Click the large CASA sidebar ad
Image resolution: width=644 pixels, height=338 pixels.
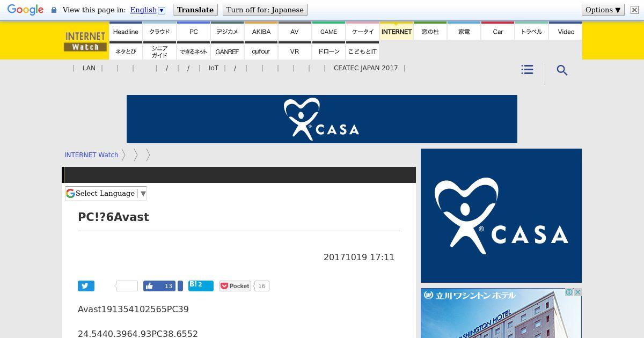[x=501, y=216]
